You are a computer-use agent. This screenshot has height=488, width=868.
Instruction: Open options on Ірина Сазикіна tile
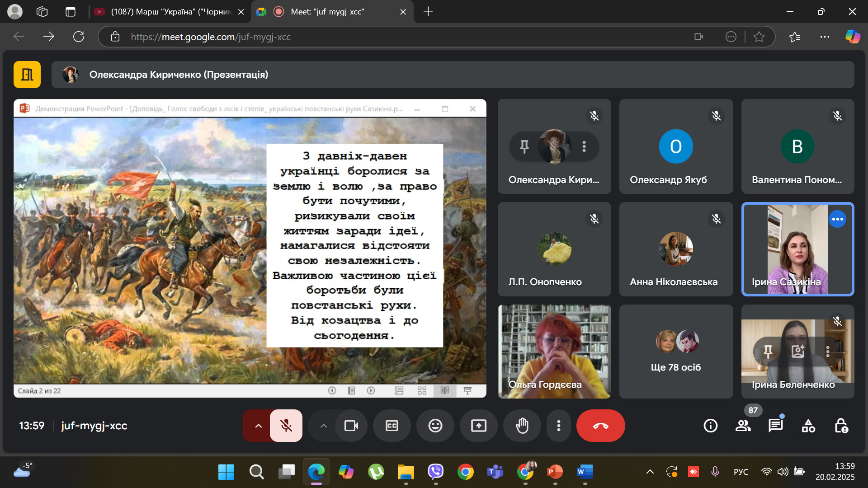coord(837,219)
